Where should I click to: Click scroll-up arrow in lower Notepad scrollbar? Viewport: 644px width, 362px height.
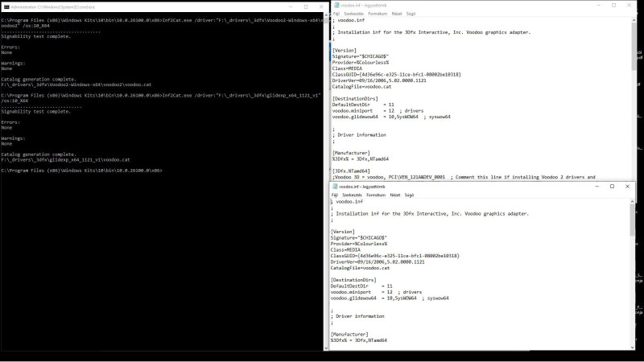click(x=632, y=201)
